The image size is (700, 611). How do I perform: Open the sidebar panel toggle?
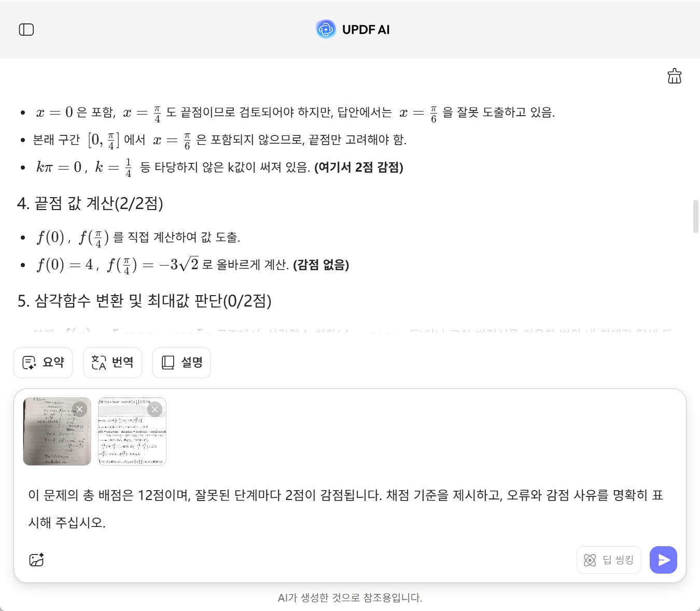point(26,30)
